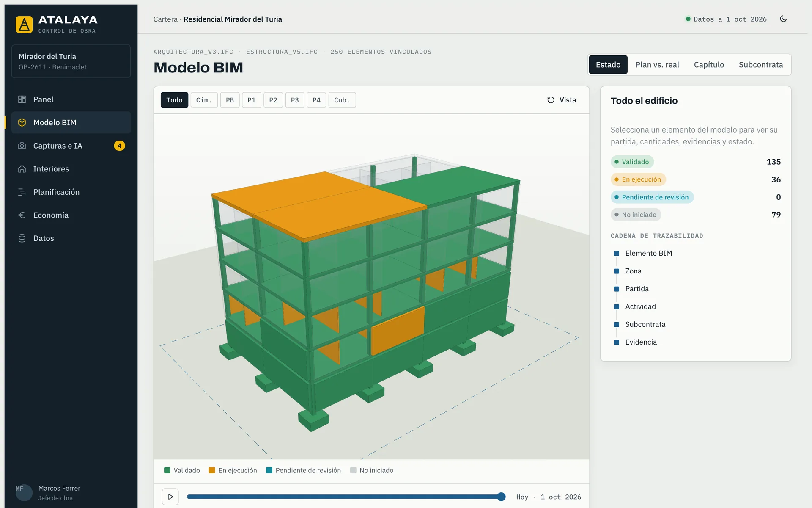This screenshot has height=508, width=812.
Task: Click the Economía euro icon
Action: coord(22,215)
